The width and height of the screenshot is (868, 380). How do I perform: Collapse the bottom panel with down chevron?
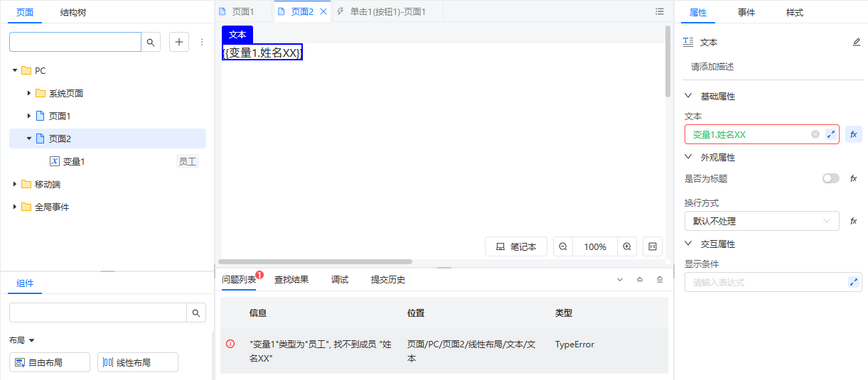(x=620, y=280)
